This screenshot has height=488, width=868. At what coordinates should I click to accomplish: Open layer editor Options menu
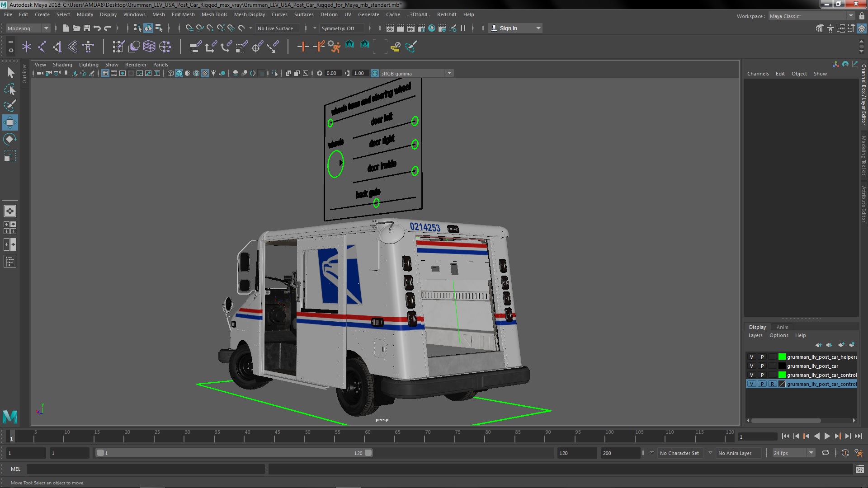[x=778, y=335]
